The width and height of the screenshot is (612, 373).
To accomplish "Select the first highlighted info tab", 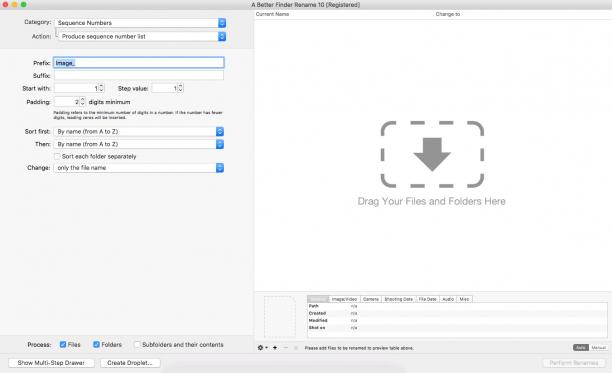I will click(x=318, y=299).
